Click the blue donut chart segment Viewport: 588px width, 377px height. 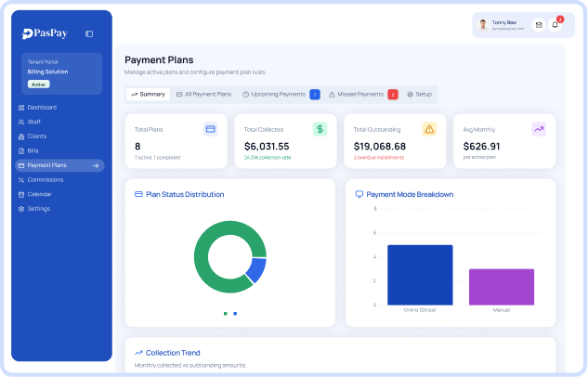tap(257, 270)
